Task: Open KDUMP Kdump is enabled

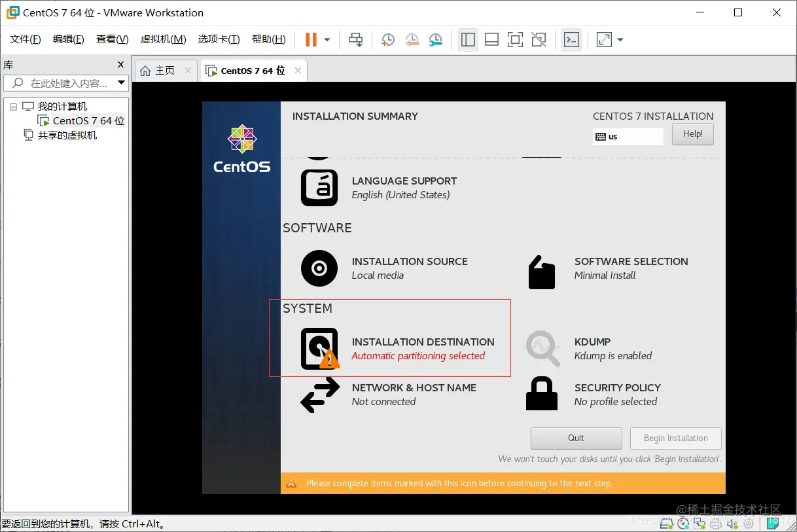Action: [x=613, y=349]
